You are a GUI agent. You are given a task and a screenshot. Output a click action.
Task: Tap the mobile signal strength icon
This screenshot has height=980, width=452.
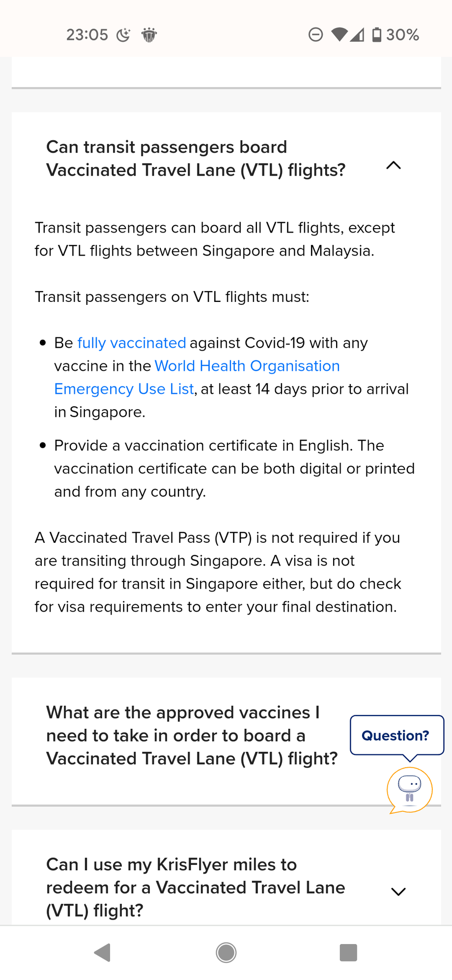coord(357,34)
